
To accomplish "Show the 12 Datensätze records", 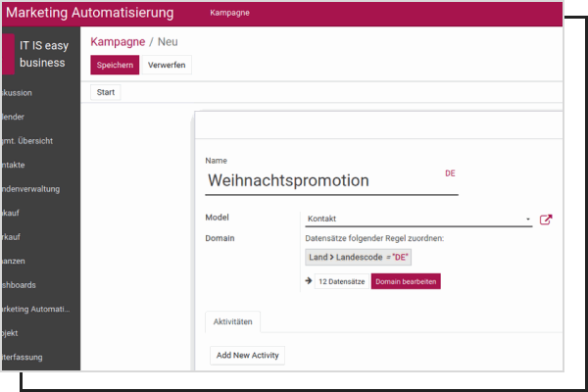I will 341,281.
